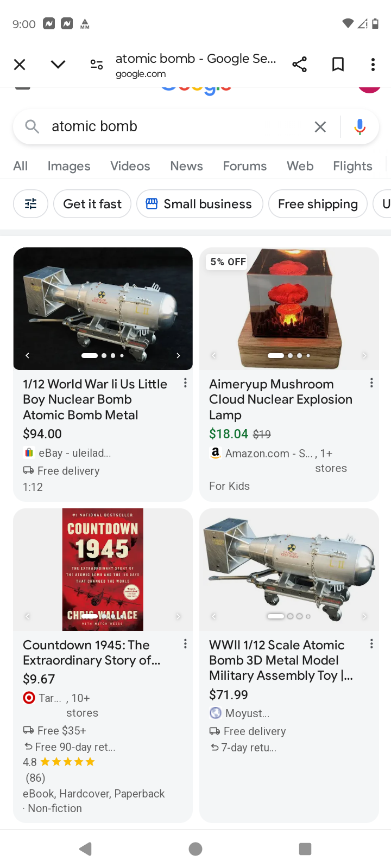Open the browser three-dot menu
The image size is (391, 868).
373,65
